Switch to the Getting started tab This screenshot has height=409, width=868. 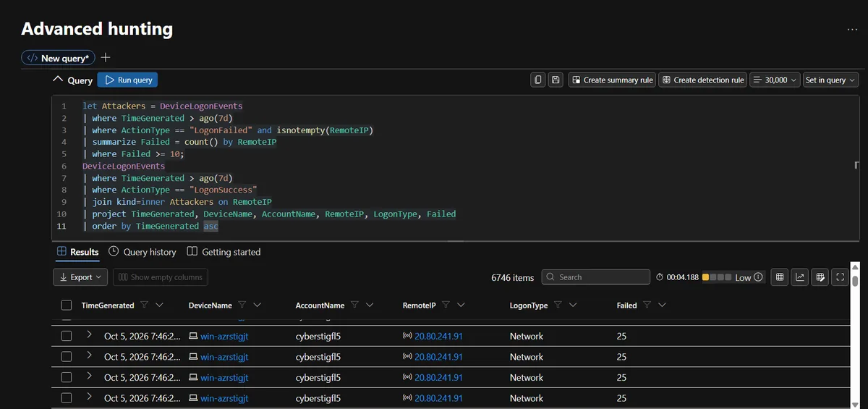[x=224, y=252]
